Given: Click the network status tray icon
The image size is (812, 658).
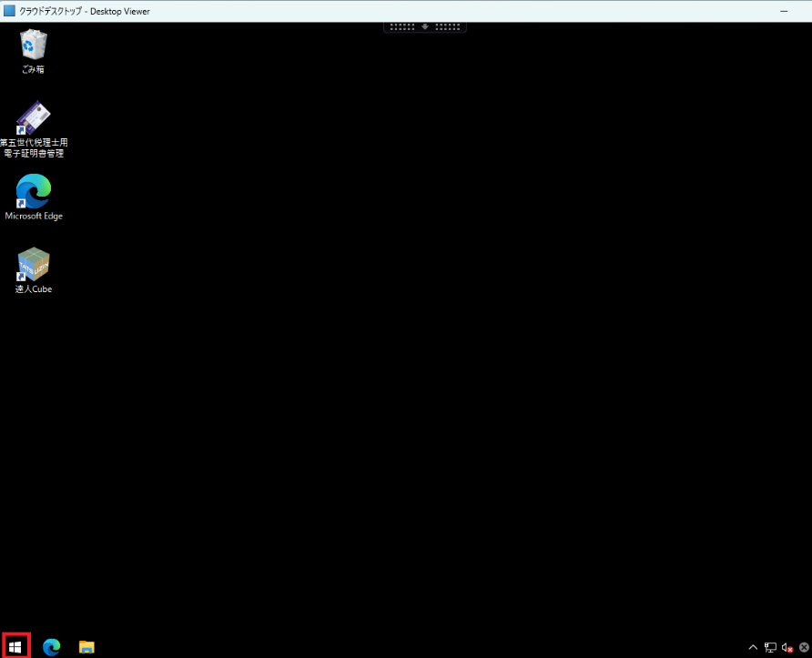Looking at the screenshot, I should click(770, 647).
